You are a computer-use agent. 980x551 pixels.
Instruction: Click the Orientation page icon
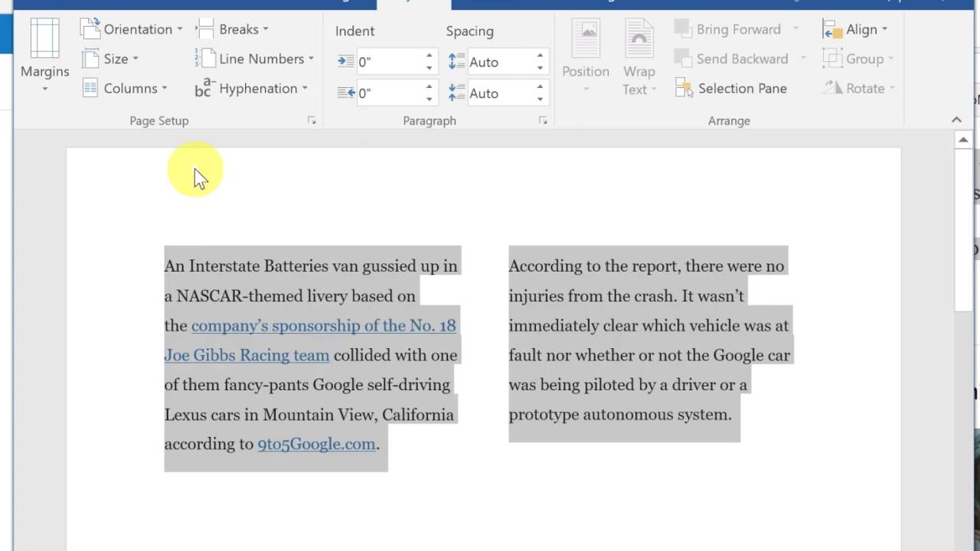pyautogui.click(x=90, y=29)
